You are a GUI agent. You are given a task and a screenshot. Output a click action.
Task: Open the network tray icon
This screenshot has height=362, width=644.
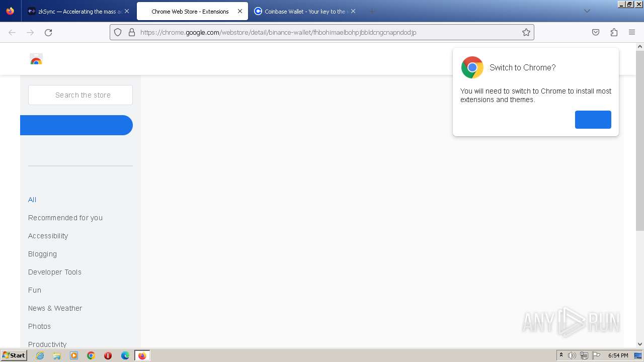[584, 355]
